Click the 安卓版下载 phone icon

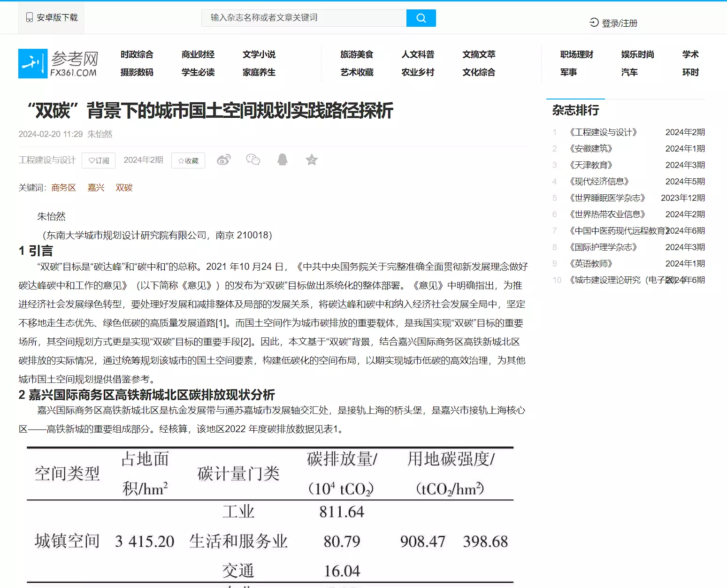(30, 18)
